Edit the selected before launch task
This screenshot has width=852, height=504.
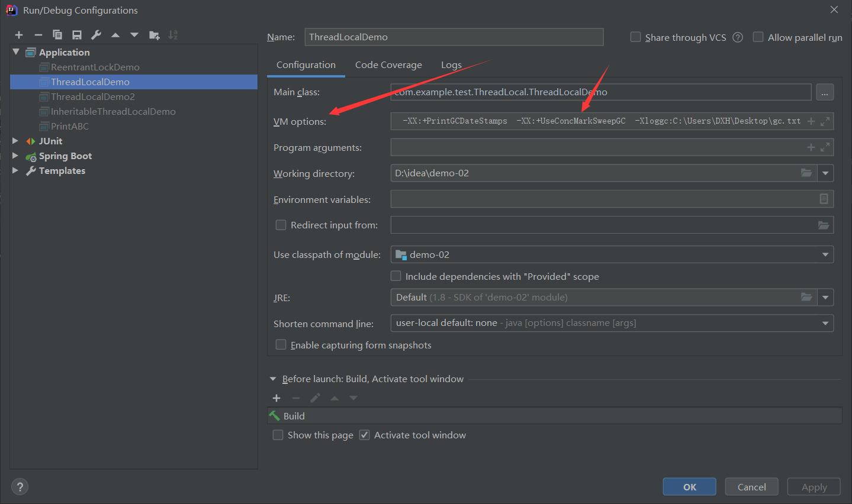point(315,398)
